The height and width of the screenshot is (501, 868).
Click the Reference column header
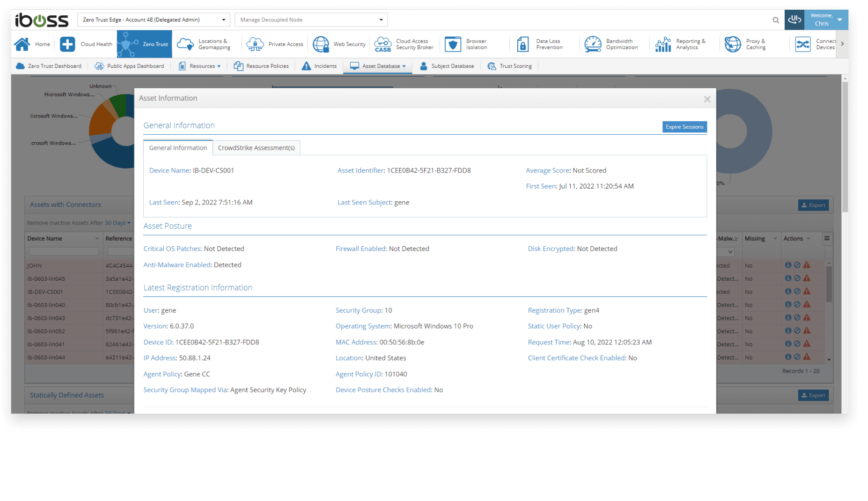[119, 238]
